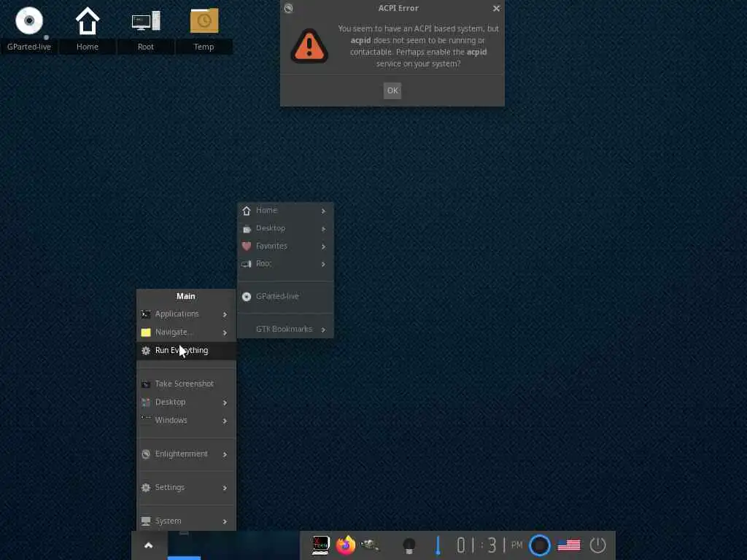Open System submenu in Main menu
The width and height of the screenshot is (747, 560).
186,521
